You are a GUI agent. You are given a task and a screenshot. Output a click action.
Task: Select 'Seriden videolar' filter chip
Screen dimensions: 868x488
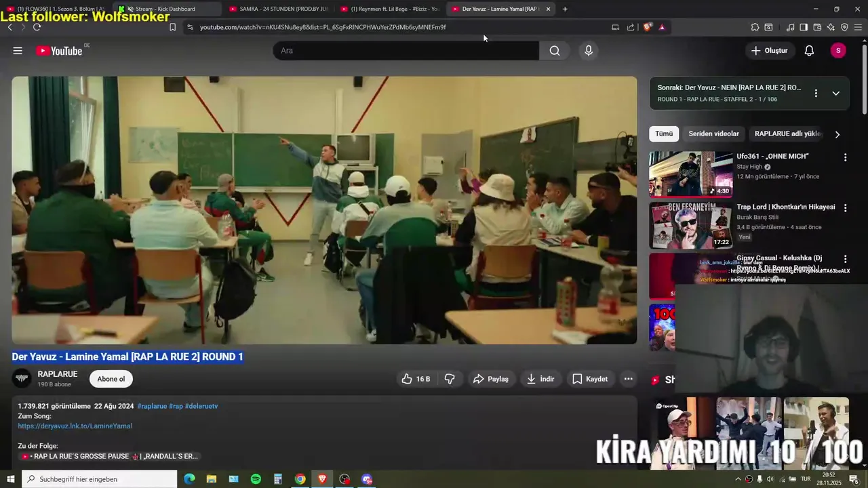coord(713,134)
